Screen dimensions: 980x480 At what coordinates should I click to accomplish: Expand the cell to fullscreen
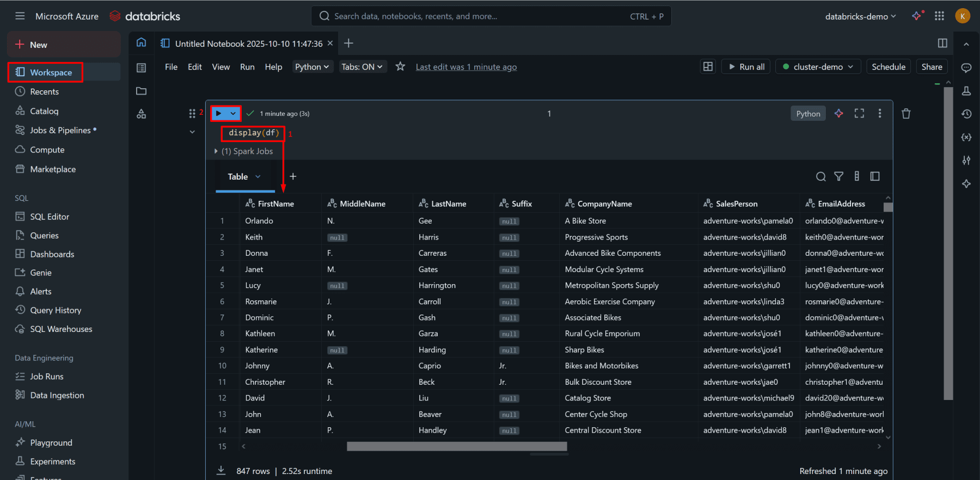coord(859,113)
